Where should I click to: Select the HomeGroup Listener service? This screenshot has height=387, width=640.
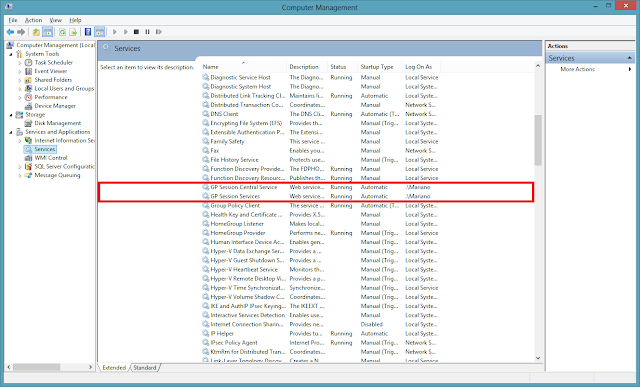pos(321,224)
